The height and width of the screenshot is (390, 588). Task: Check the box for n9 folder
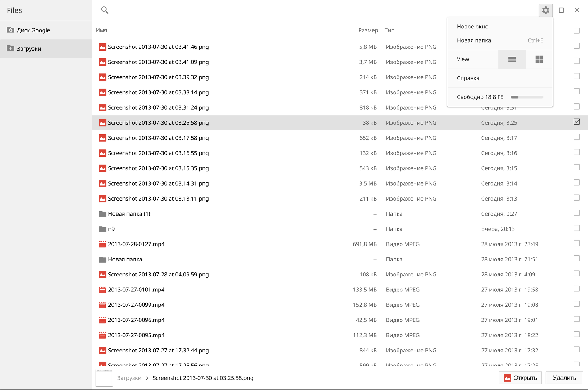pos(577,228)
